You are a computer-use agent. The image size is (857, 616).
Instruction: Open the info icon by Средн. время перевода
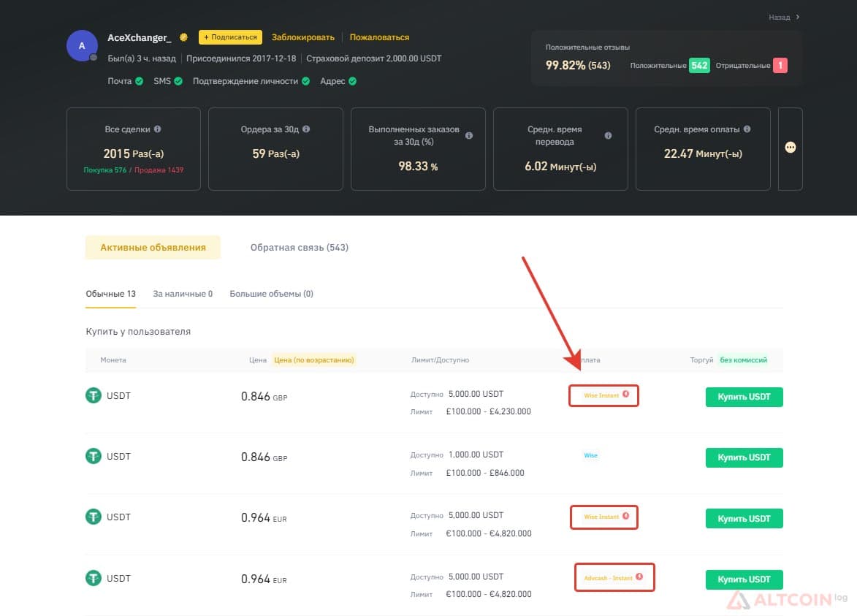609,136
